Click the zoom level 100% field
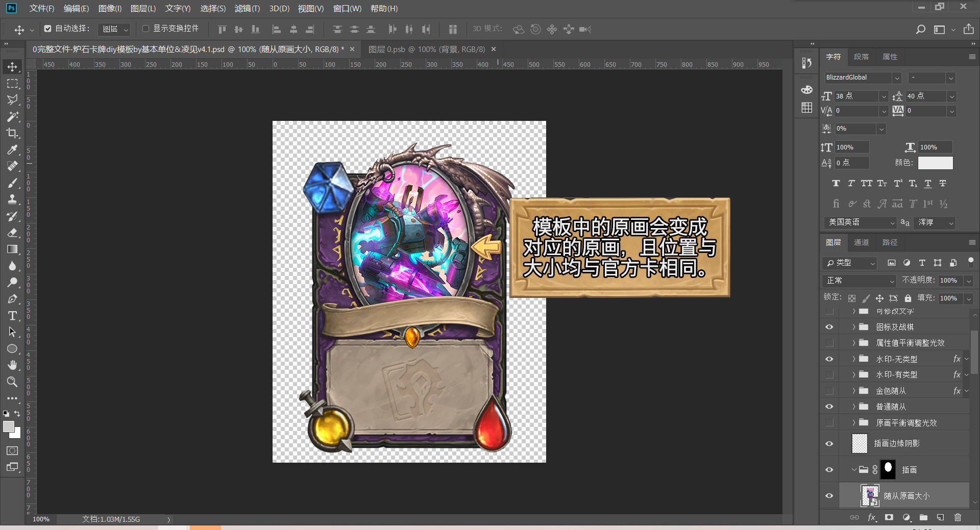The image size is (980, 530). click(x=41, y=519)
